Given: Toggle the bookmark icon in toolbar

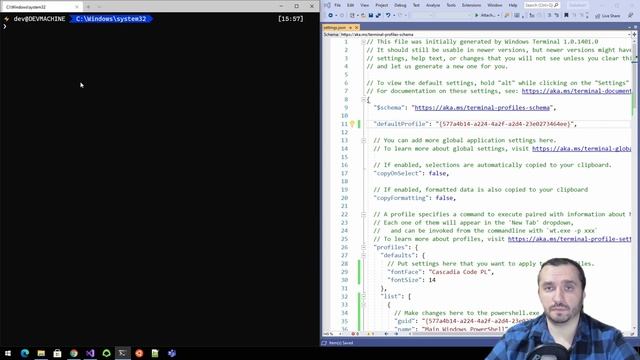Looking at the screenshot, I should click(x=566, y=15).
